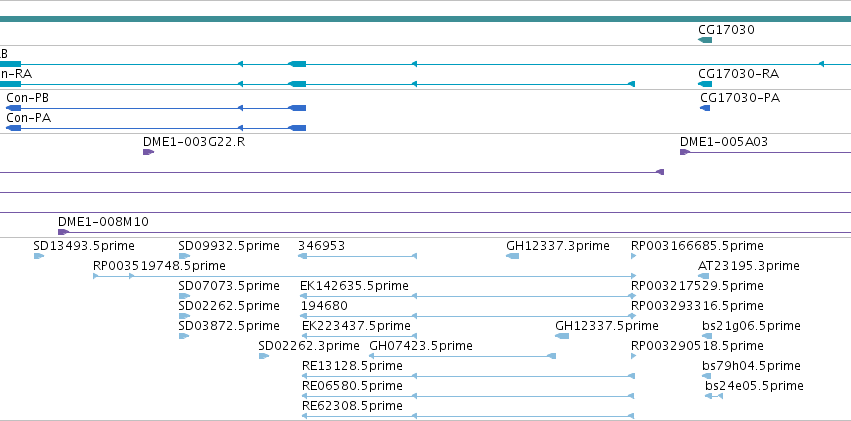This screenshot has height=421, width=851.
Task: Click the CG17030-PA protein label
Action: click(x=740, y=98)
